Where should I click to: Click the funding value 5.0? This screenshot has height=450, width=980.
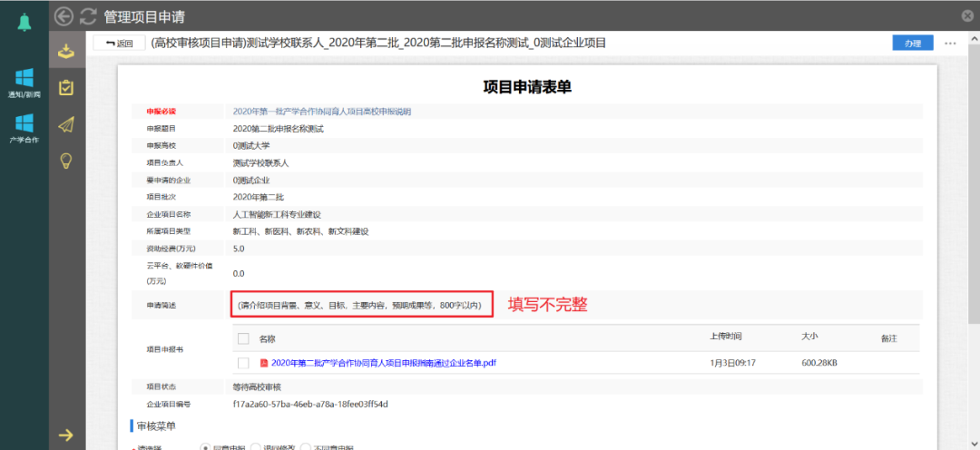pos(238,249)
